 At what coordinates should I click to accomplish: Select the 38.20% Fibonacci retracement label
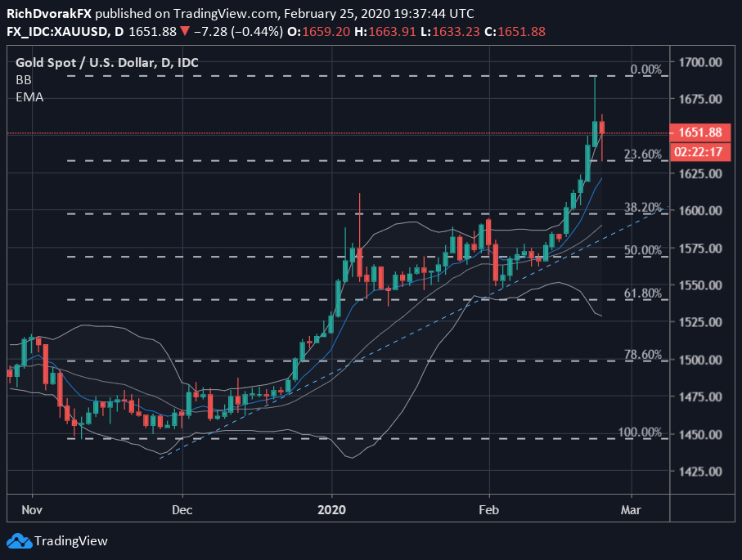pyautogui.click(x=642, y=207)
